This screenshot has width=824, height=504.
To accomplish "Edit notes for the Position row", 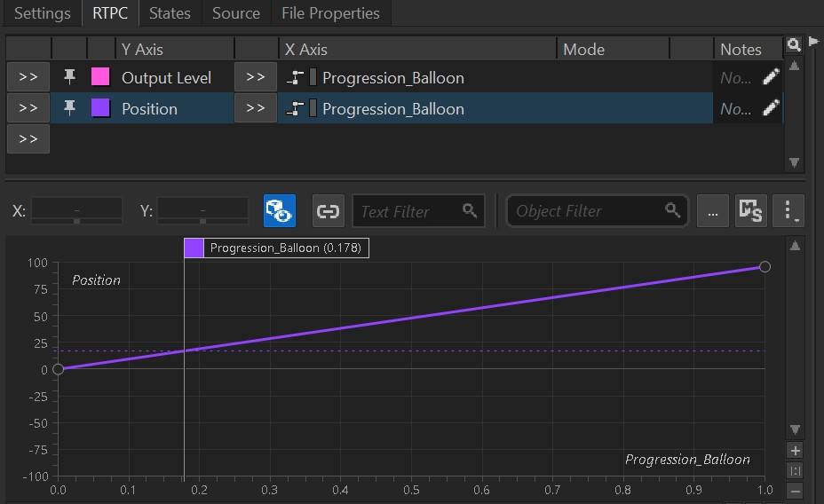I will coord(772,109).
